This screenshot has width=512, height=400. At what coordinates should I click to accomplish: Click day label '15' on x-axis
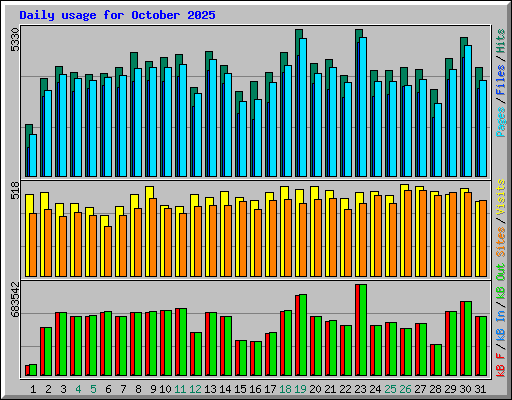pyautogui.click(x=240, y=389)
